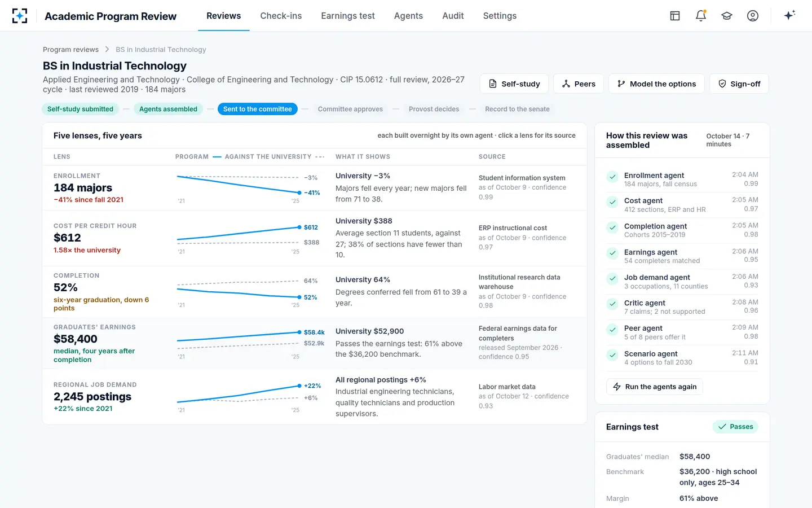Open the Self-study button

pos(514,84)
